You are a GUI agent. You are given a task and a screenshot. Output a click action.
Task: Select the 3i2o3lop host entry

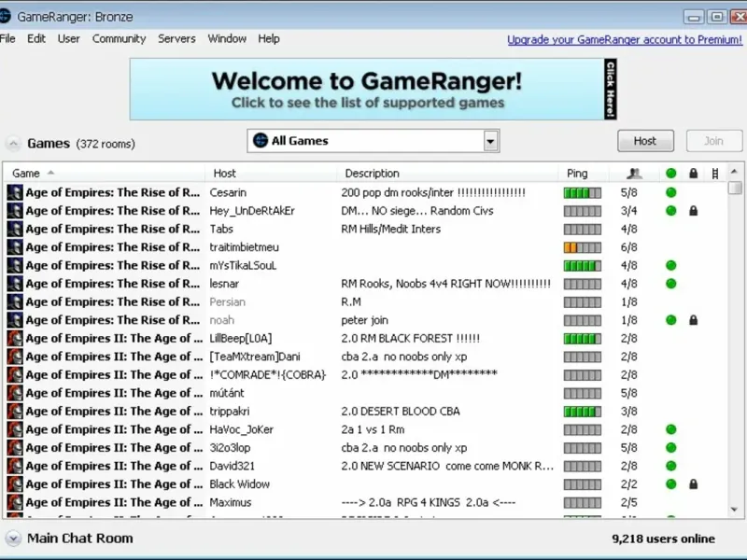(x=230, y=448)
